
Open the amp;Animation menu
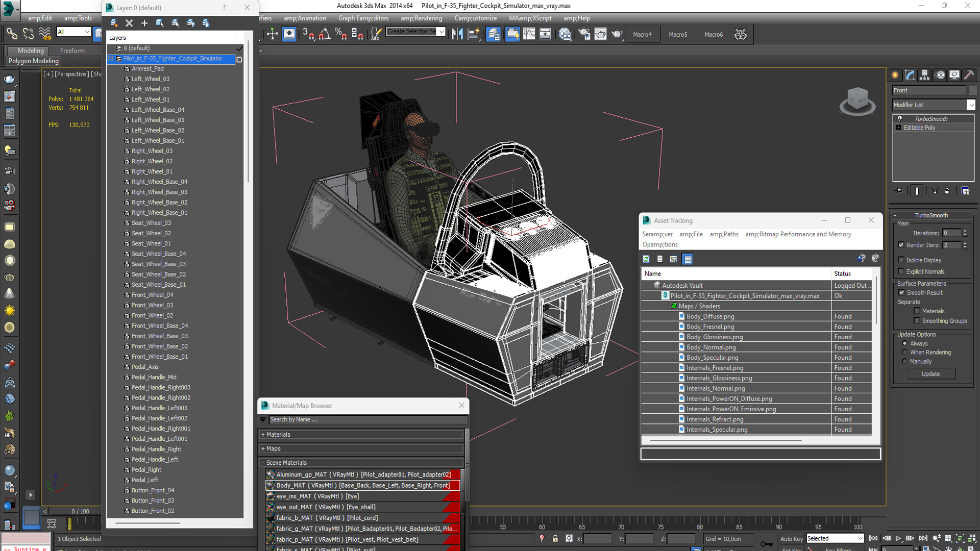pyautogui.click(x=305, y=18)
